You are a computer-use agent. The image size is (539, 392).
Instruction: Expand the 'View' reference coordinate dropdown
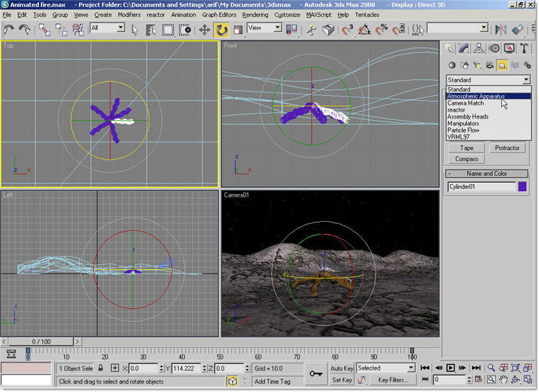[x=265, y=28]
